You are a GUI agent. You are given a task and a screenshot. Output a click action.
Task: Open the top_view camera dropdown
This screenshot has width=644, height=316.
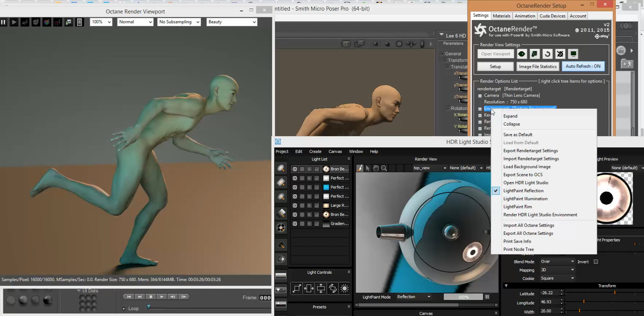click(x=430, y=168)
